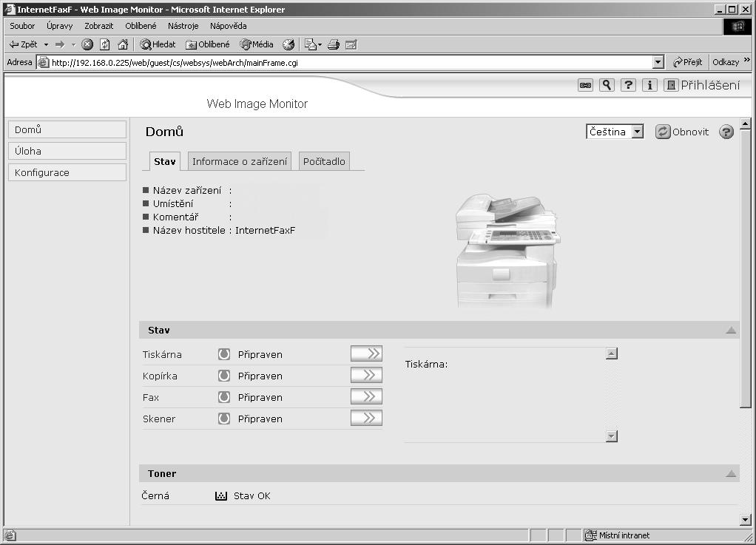Open the Mail icon dropdown arrow

tap(320, 45)
